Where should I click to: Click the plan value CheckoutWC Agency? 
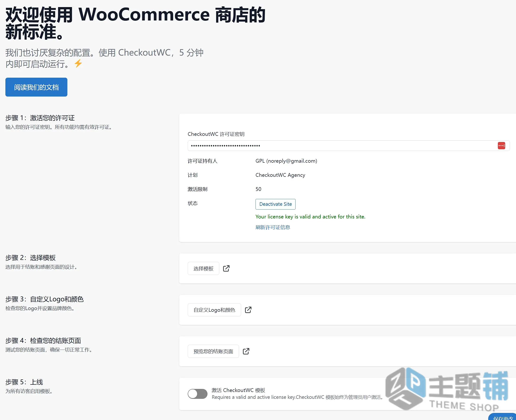coord(280,175)
